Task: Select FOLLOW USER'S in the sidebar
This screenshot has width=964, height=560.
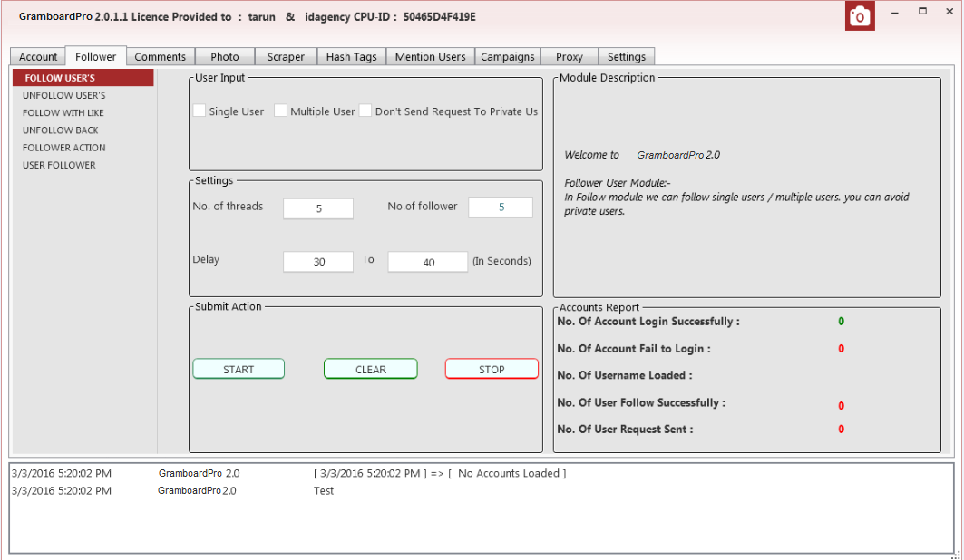Action: click(83, 78)
